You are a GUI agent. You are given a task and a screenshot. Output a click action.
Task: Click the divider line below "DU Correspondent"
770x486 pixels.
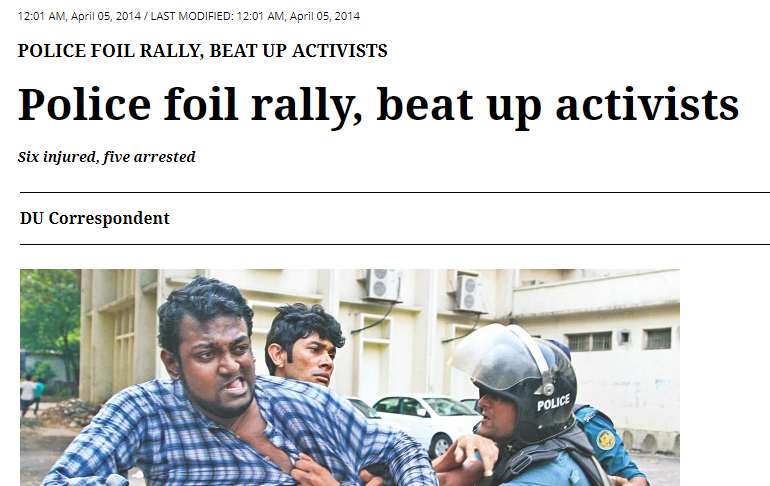click(x=395, y=244)
